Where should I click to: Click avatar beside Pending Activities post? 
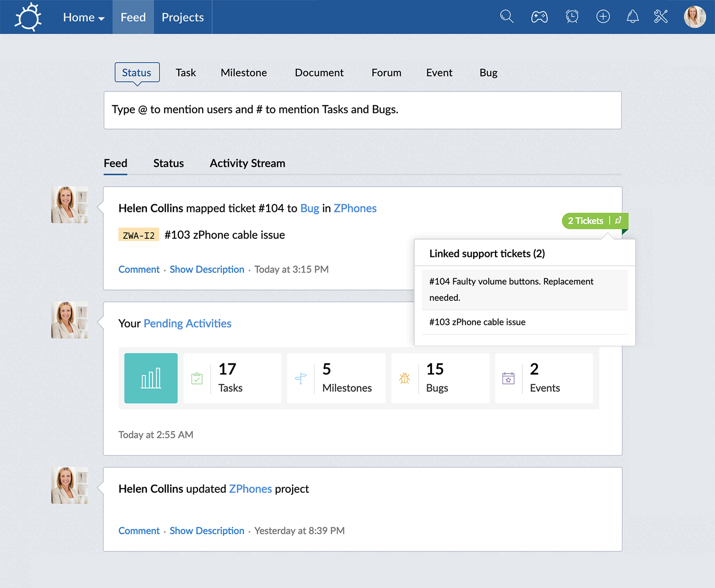point(69,320)
